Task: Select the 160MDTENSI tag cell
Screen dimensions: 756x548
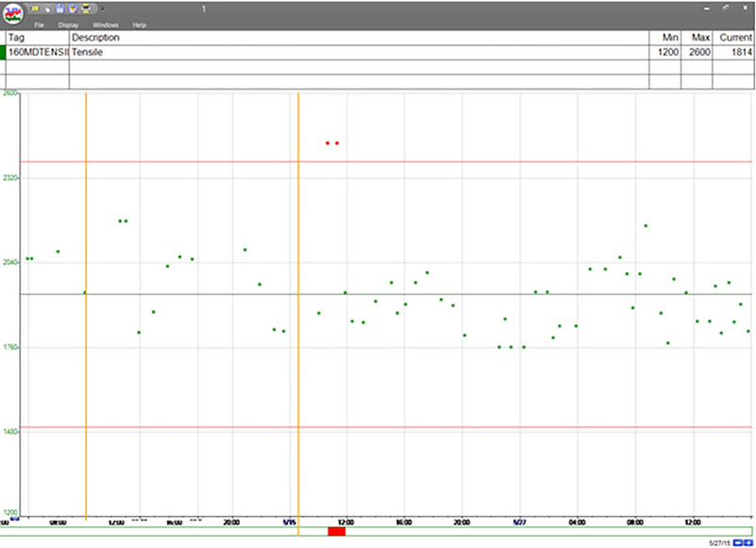Action: coord(37,53)
